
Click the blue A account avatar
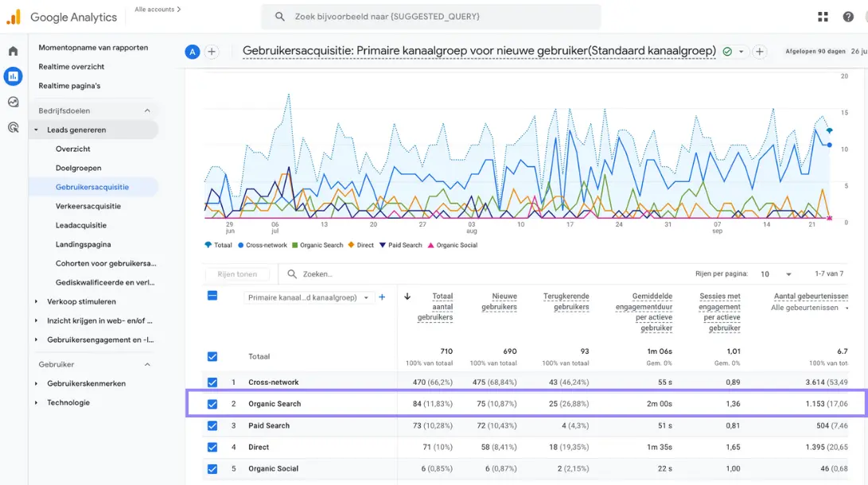point(191,51)
